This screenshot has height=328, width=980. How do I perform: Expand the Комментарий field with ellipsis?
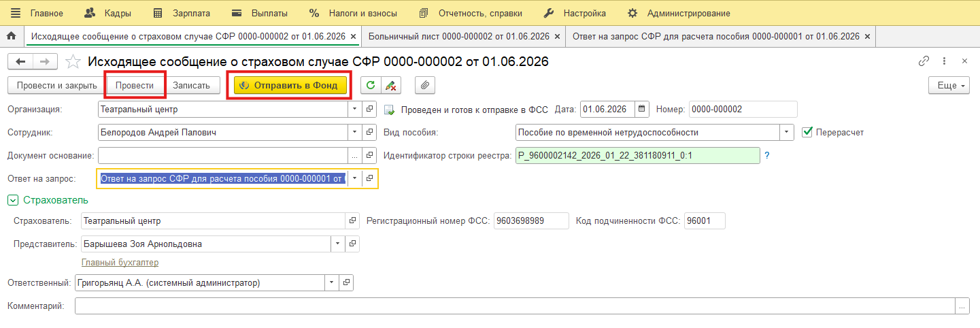pos(962,306)
